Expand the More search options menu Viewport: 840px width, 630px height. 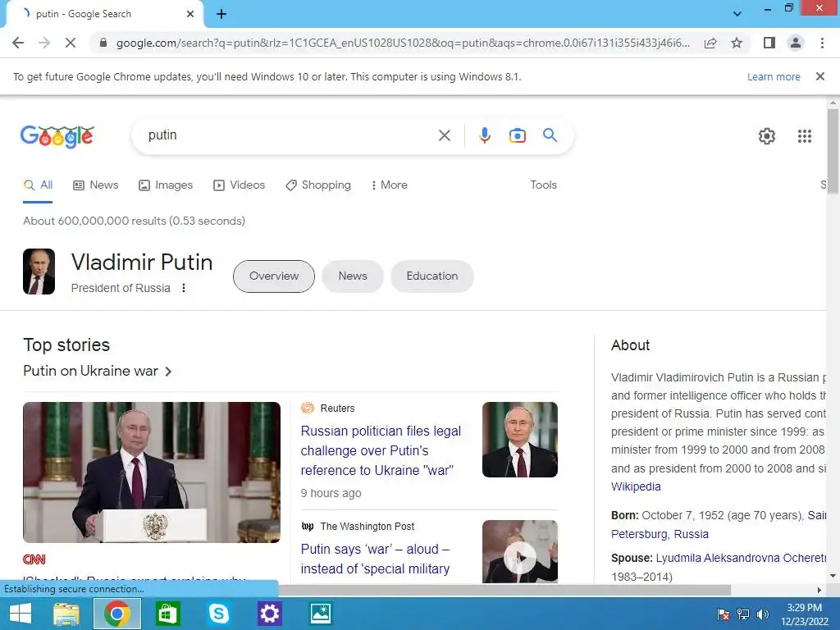click(389, 185)
